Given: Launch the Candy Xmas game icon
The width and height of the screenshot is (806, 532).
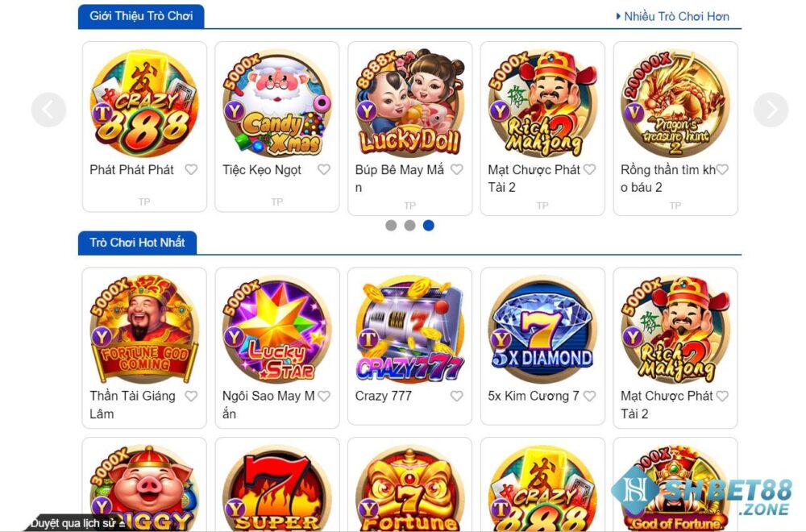Looking at the screenshot, I should click(x=277, y=104).
